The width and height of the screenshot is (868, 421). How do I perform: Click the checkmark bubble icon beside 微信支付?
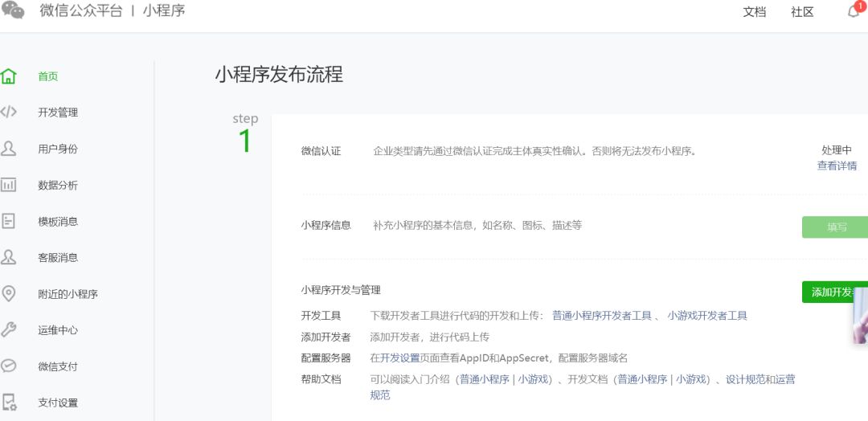(8, 366)
